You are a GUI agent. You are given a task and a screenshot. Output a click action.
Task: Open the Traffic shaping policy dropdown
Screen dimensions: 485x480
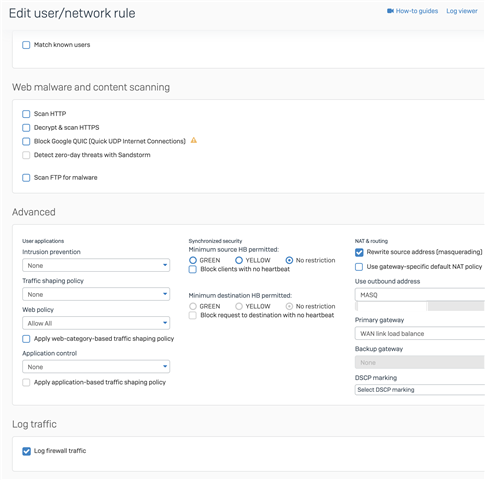tap(96, 294)
